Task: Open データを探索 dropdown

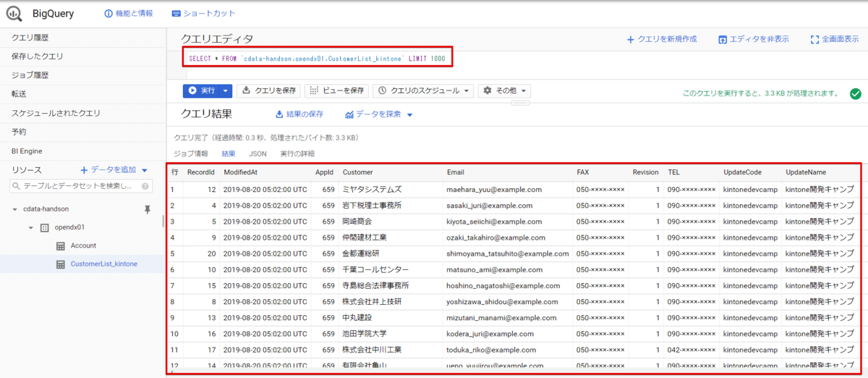Action: 379,114
